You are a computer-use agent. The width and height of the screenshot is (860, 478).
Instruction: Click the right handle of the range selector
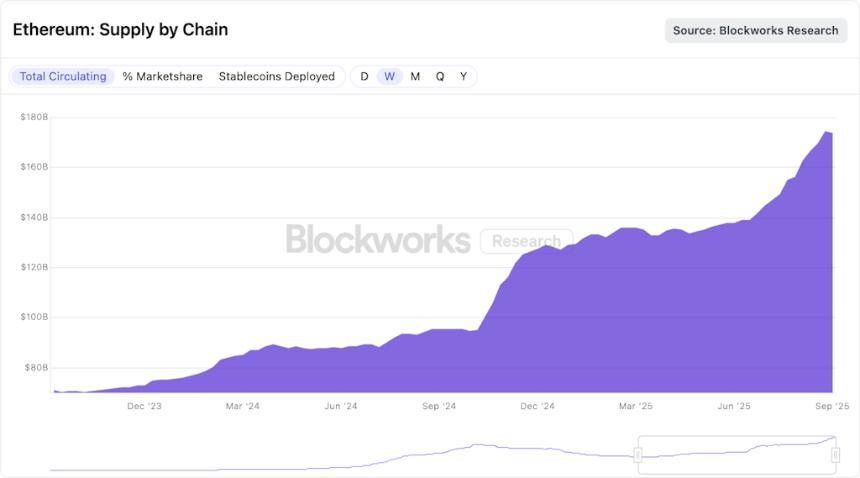click(835, 456)
